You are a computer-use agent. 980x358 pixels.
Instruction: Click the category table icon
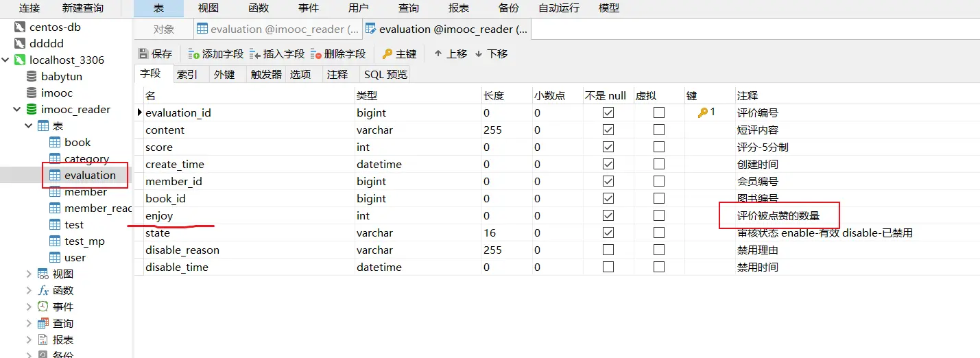tap(55, 158)
